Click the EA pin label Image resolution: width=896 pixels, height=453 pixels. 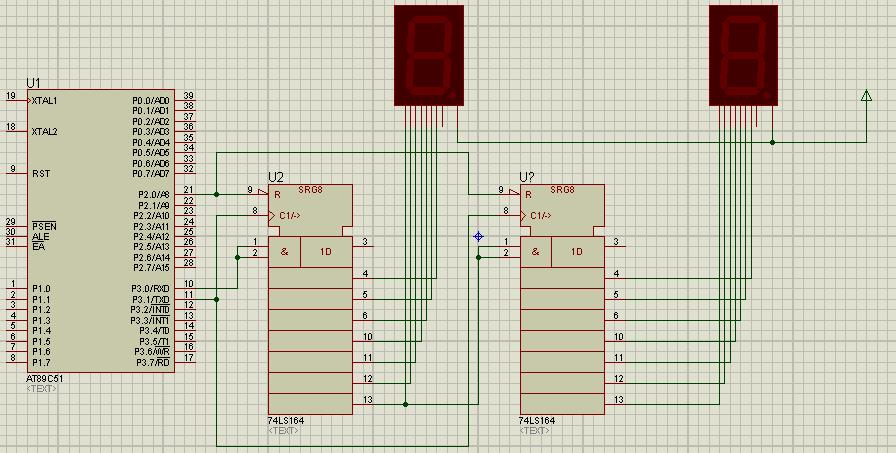[x=38, y=247]
